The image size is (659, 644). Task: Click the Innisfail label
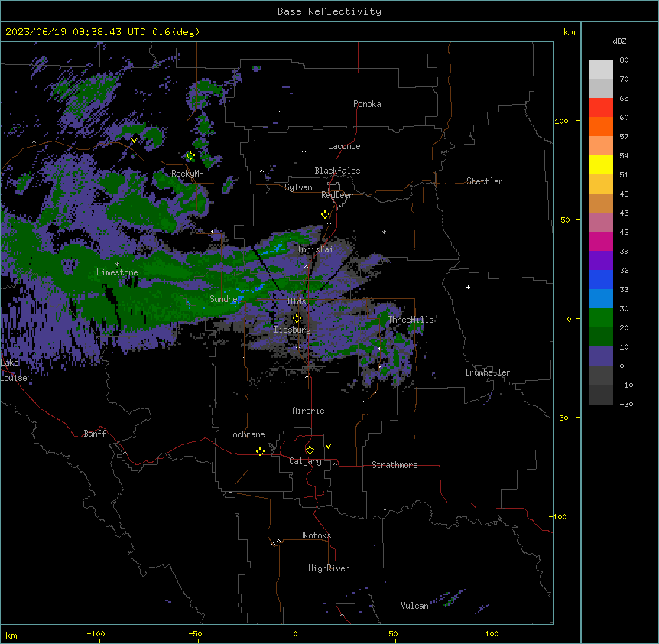click(317, 249)
